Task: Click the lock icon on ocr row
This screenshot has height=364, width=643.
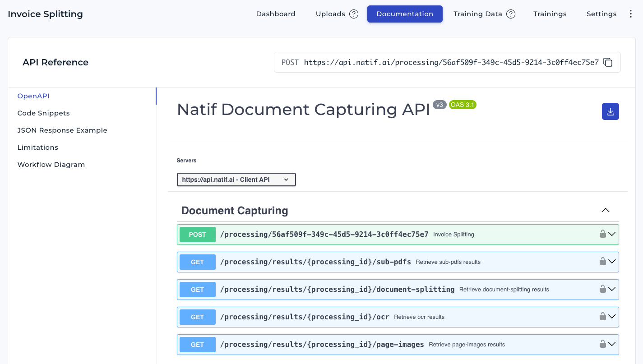Action: pos(602,316)
